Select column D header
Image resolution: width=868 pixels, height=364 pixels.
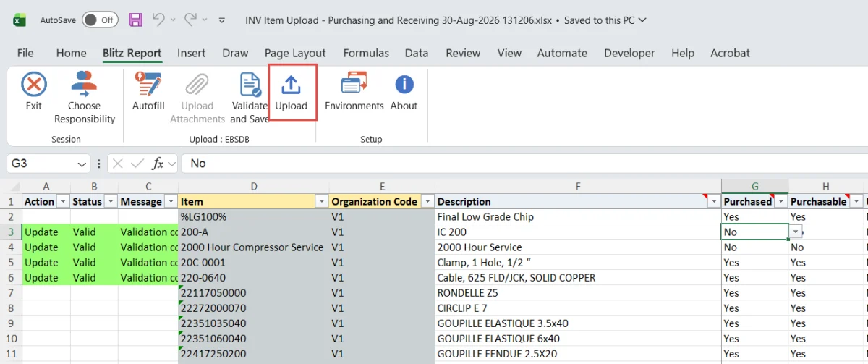254,186
